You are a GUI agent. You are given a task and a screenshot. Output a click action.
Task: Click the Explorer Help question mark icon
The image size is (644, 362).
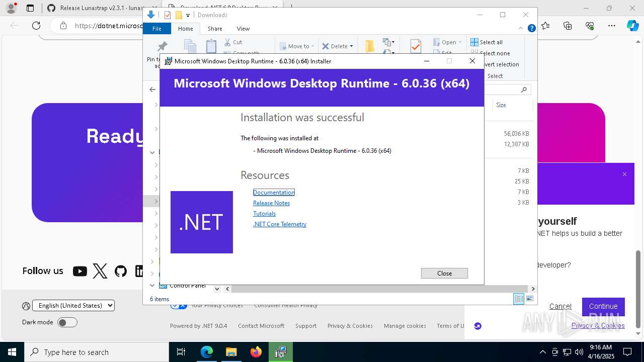pos(531,29)
